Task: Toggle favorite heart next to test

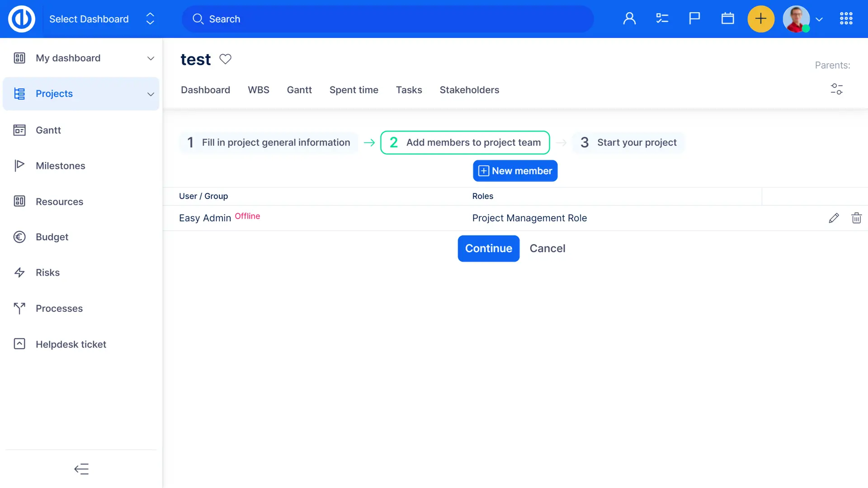Action: pyautogui.click(x=225, y=59)
